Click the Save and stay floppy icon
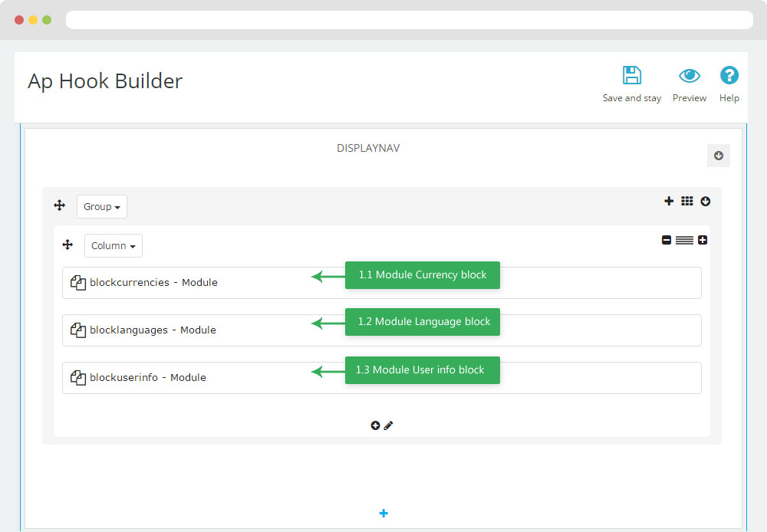This screenshot has height=532, width=767. [x=631, y=75]
